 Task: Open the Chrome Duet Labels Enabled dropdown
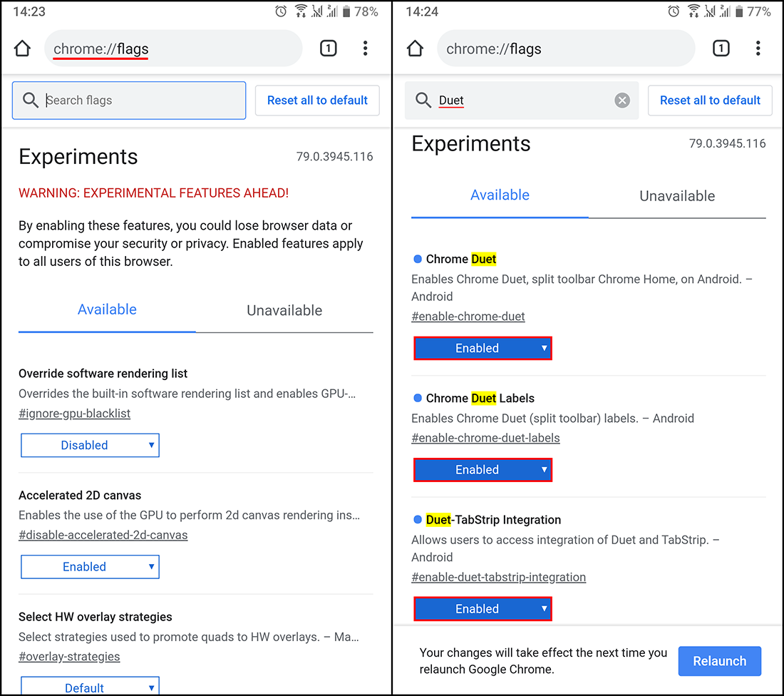pyautogui.click(x=483, y=470)
